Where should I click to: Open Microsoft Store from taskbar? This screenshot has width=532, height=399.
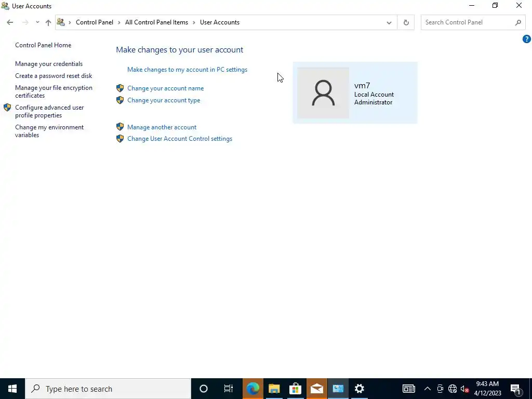[296, 389]
